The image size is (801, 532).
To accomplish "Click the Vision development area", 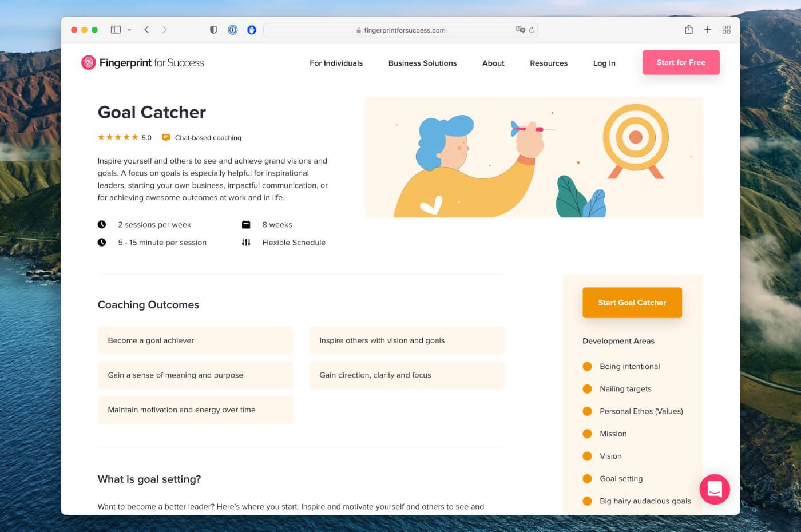I will (x=602, y=456).
